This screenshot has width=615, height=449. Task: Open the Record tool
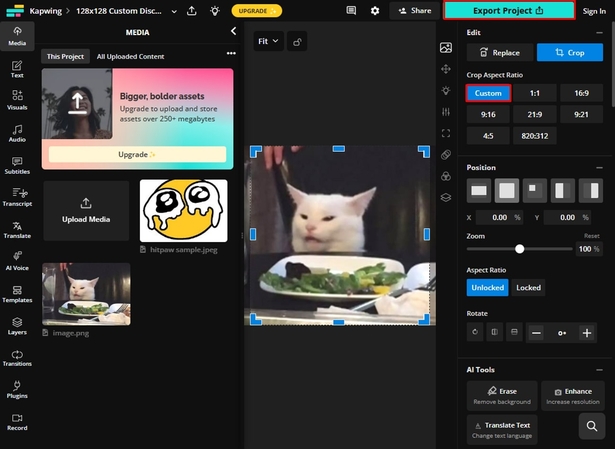pos(17,421)
